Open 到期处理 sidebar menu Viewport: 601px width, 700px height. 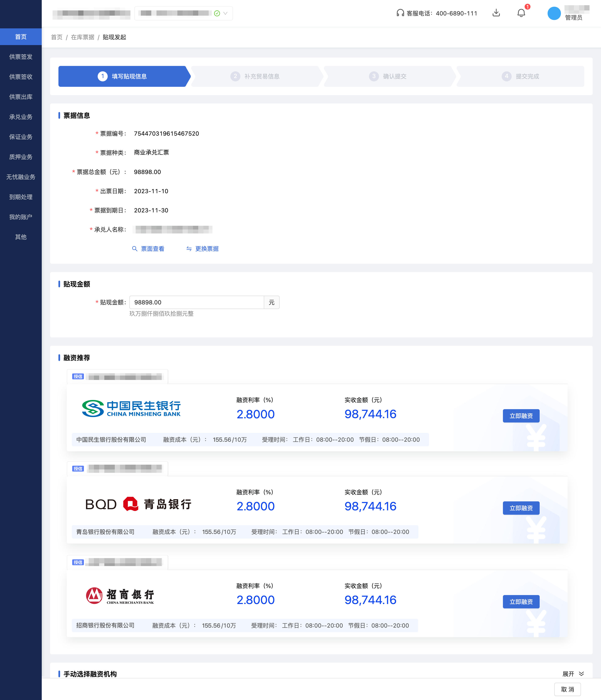[x=21, y=197]
